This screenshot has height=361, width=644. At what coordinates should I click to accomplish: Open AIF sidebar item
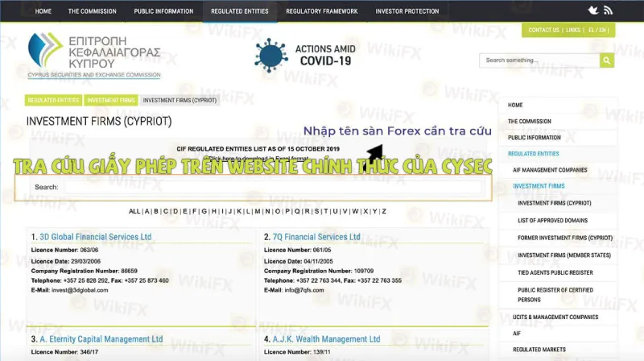(517, 334)
